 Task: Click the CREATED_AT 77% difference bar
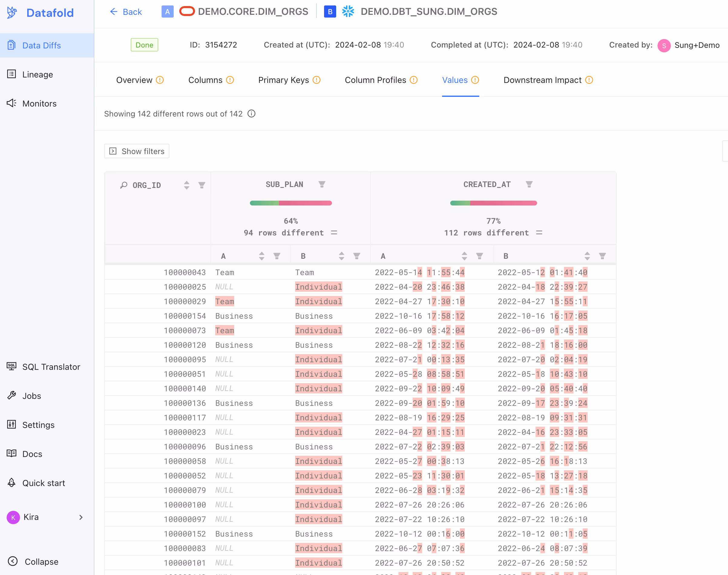(x=494, y=203)
